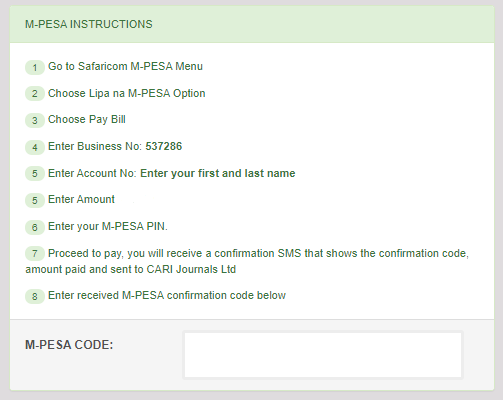This screenshot has width=503, height=400.
Task: Click the number 3 step badge
Action: click(x=35, y=120)
